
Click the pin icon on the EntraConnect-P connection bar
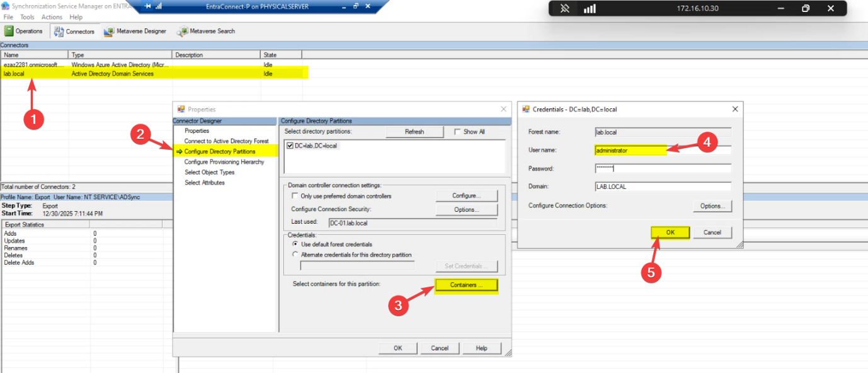point(147,6)
